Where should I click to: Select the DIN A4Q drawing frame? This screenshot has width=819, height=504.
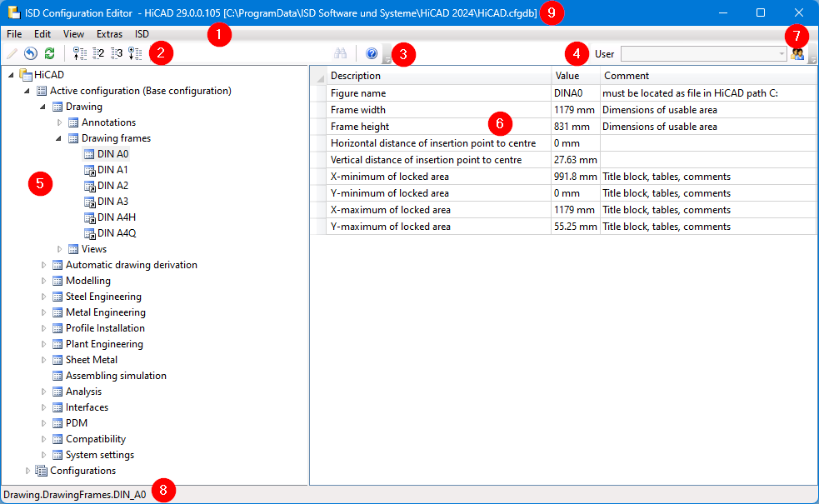tap(117, 233)
